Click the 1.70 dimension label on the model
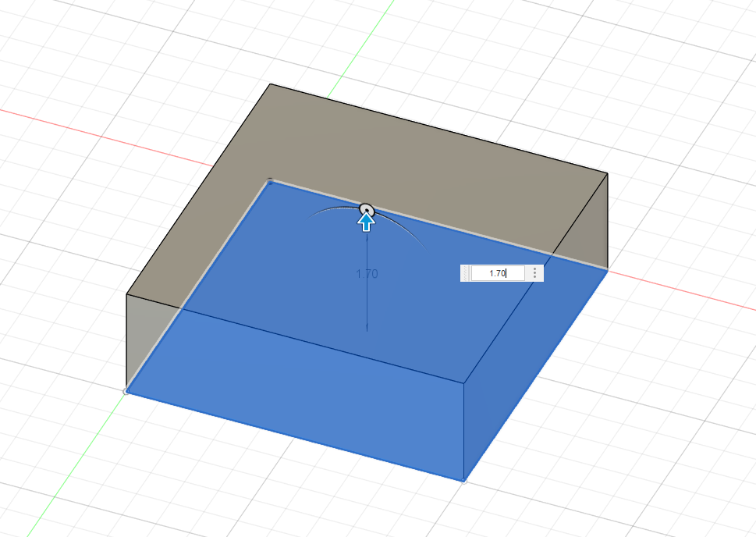The image size is (756, 537). (367, 274)
